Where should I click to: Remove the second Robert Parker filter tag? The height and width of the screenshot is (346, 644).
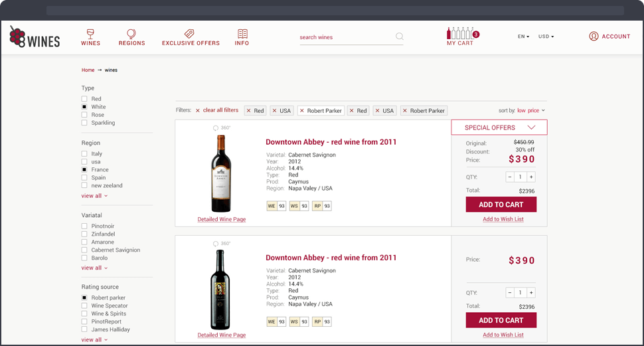[405, 110]
